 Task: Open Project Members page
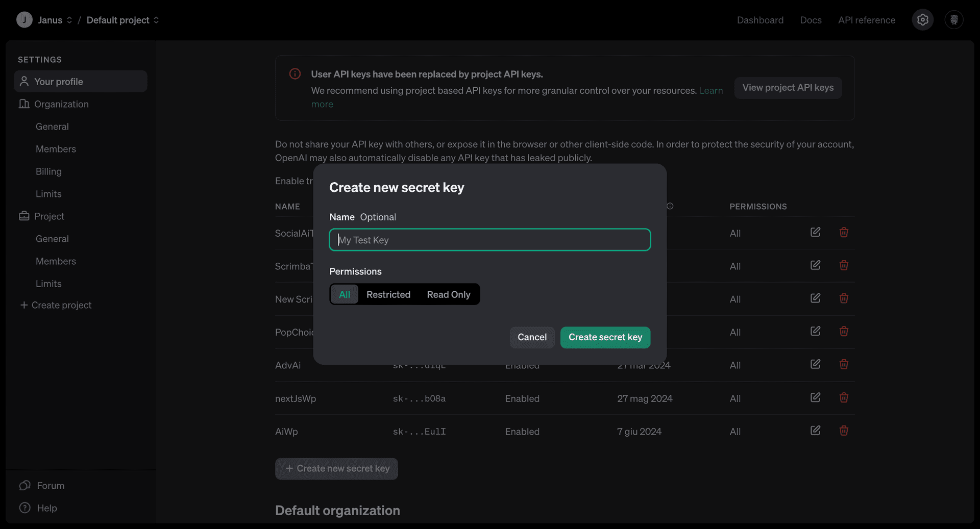pos(56,261)
